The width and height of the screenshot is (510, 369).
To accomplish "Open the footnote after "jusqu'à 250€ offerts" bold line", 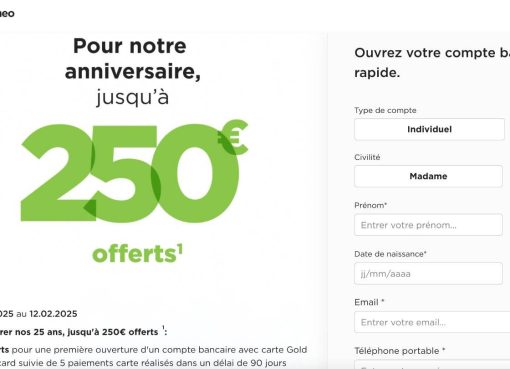I will tap(163, 328).
